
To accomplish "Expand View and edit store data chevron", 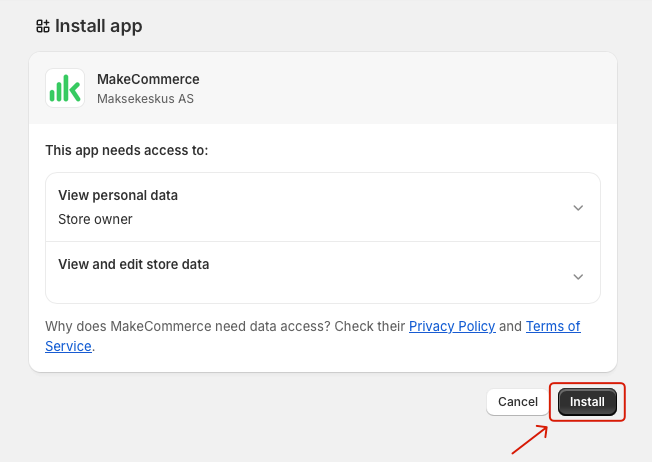I will tap(577, 276).
